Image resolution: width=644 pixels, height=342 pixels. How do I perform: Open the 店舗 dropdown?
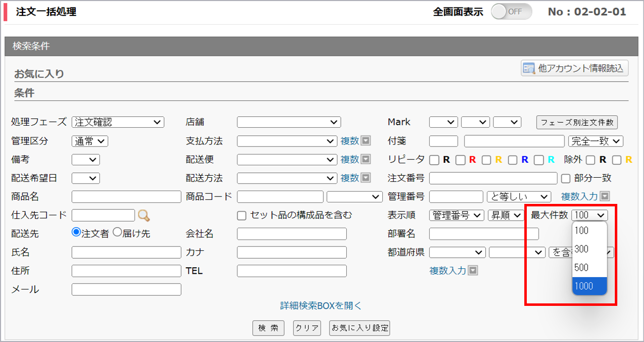pyautogui.click(x=289, y=122)
